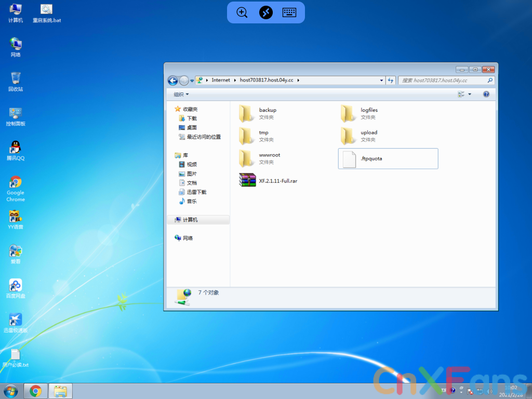Open 桌面 in favorites list
Image resolution: width=532 pixels, height=399 pixels.
click(x=188, y=128)
